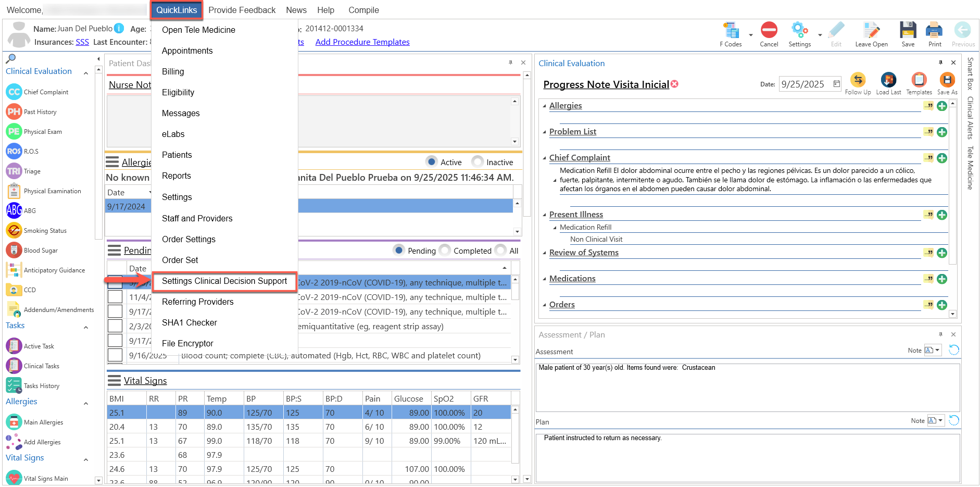Open the Review of Systems section link

pos(584,253)
